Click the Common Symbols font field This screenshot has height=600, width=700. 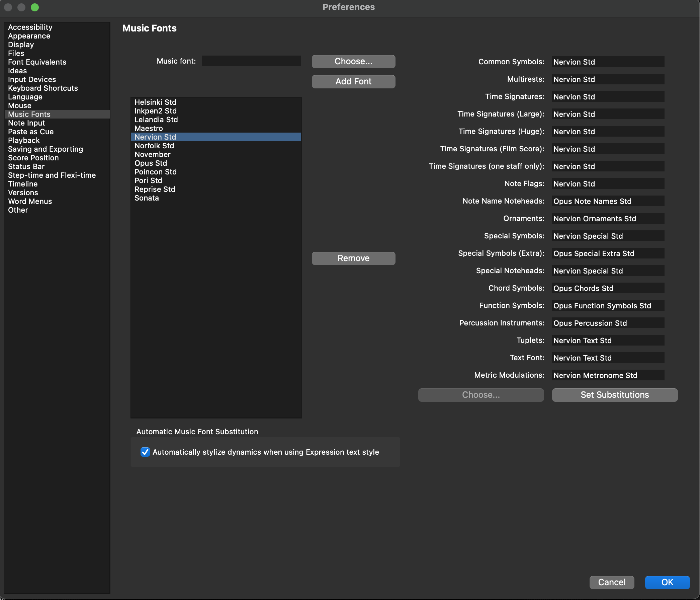608,62
